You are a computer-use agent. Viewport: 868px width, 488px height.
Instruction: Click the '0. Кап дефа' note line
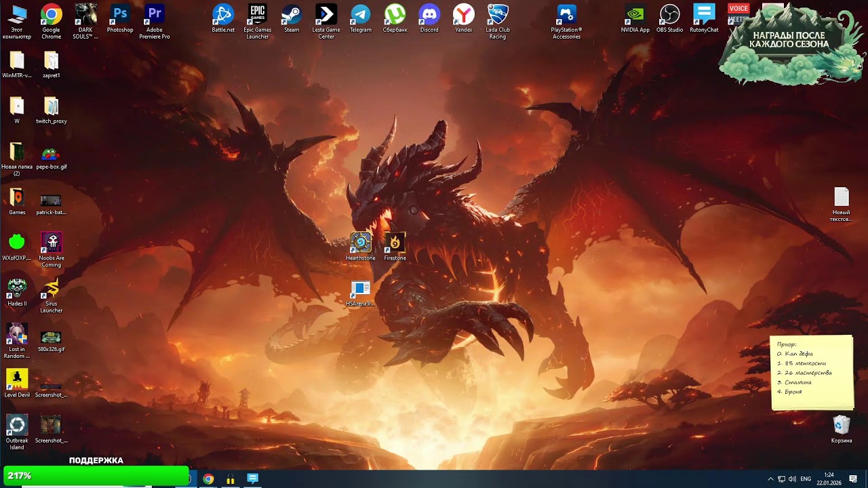point(795,354)
